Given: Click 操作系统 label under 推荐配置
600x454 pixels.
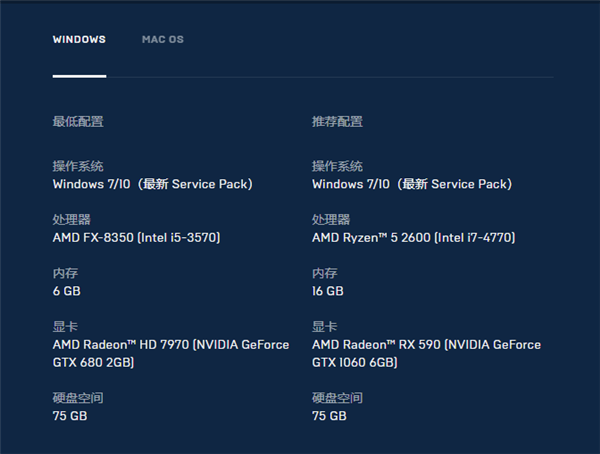Looking at the screenshot, I should pos(337,166).
